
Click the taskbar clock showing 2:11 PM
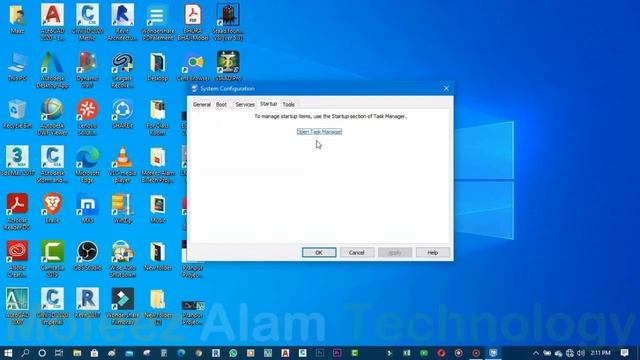[x=600, y=353]
